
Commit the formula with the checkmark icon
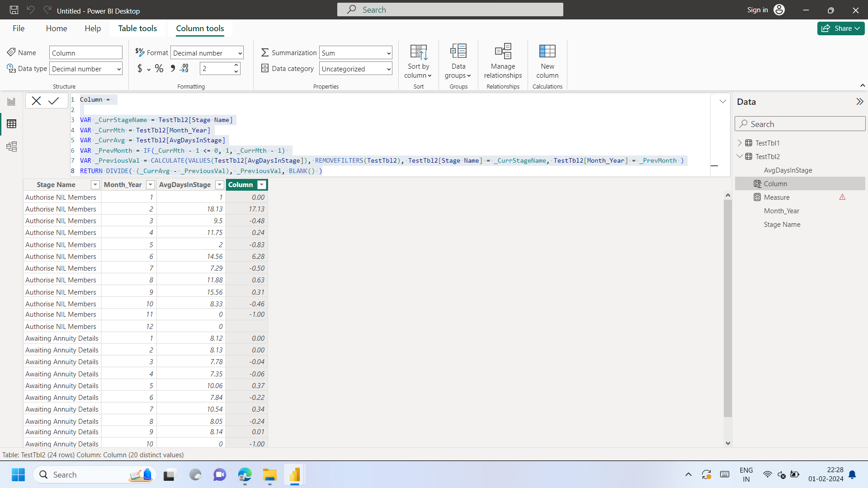tap(54, 101)
